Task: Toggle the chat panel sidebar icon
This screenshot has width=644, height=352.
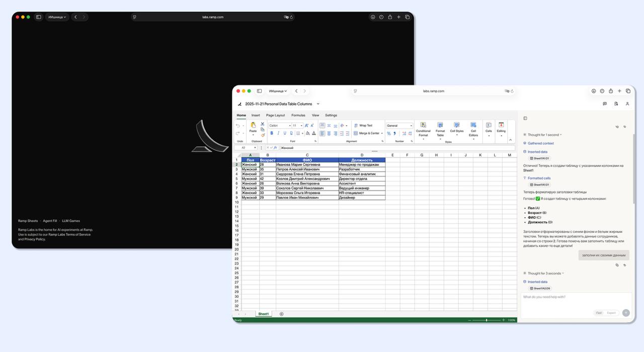Action: pos(525,118)
